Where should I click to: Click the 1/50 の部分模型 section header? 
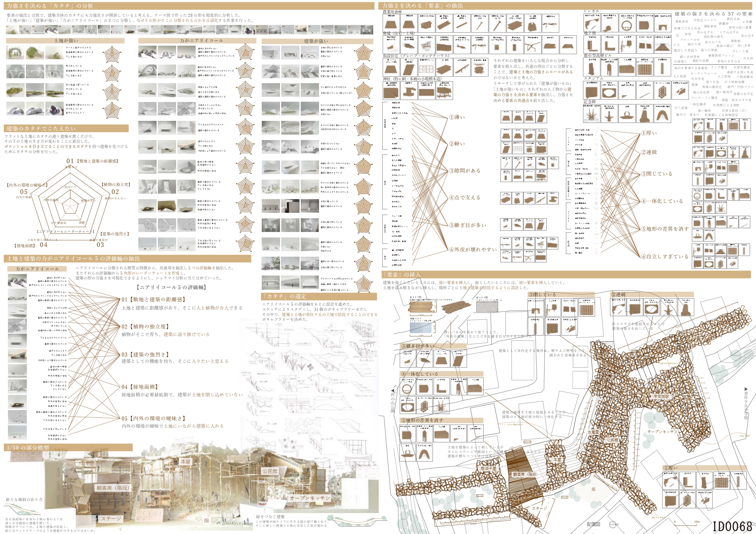pos(28,448)
